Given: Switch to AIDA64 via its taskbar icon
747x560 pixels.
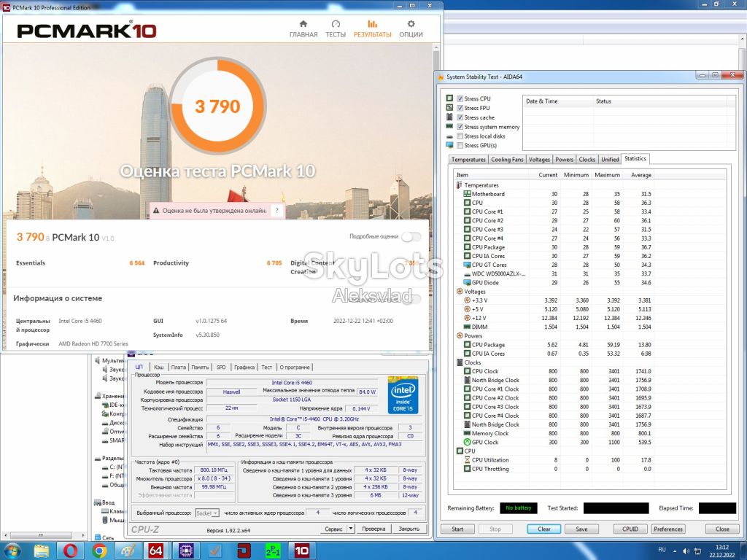Looking at the screenshot, I should coord(156,551).
